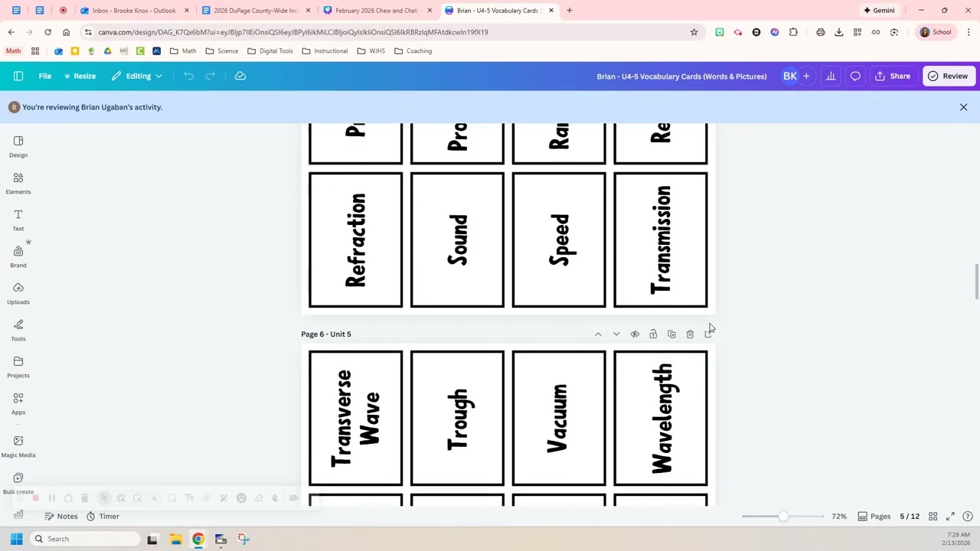The height and width of the screenshot is (551, 980).
Task: Switch to February 2026 Chew and Chat tab
Action: pyautogui.click(x=377, y=11)
